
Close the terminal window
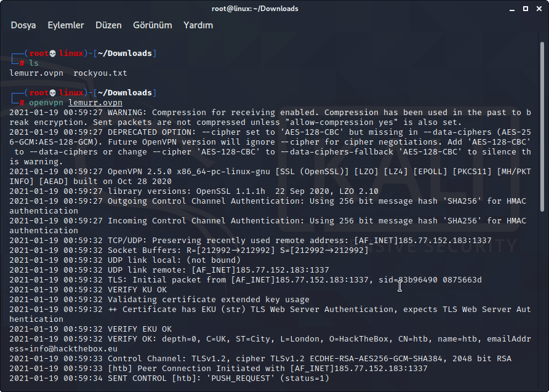coord(539,9)
